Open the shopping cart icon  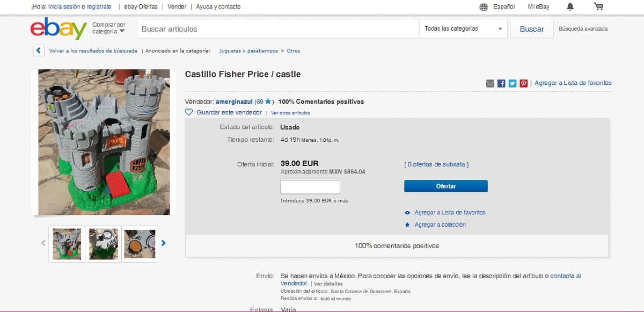pos(598,6)
